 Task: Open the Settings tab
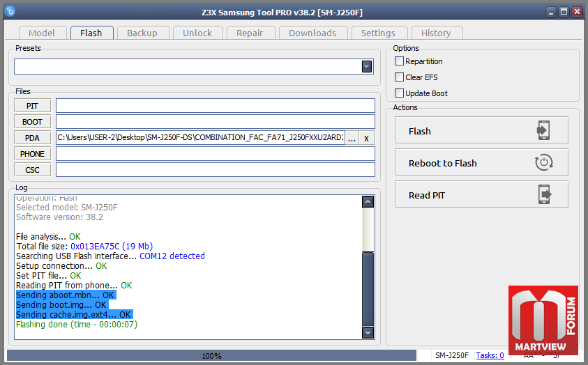(378, 33)
